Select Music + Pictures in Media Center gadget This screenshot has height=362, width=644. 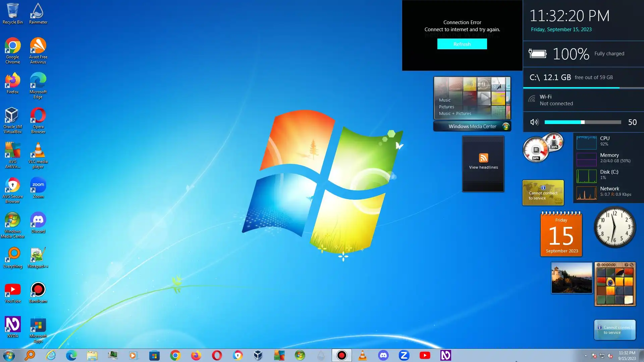click(x=455, y=113)
